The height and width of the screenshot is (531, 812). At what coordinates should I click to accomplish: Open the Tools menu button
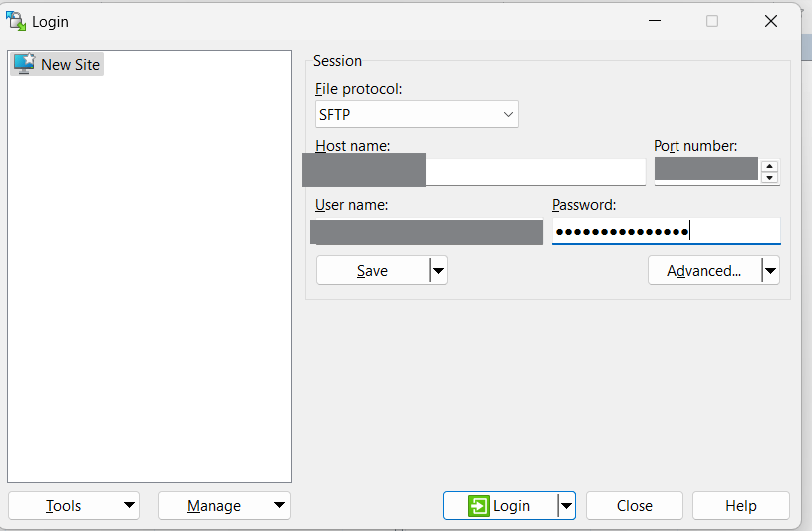tap(74, 506)
